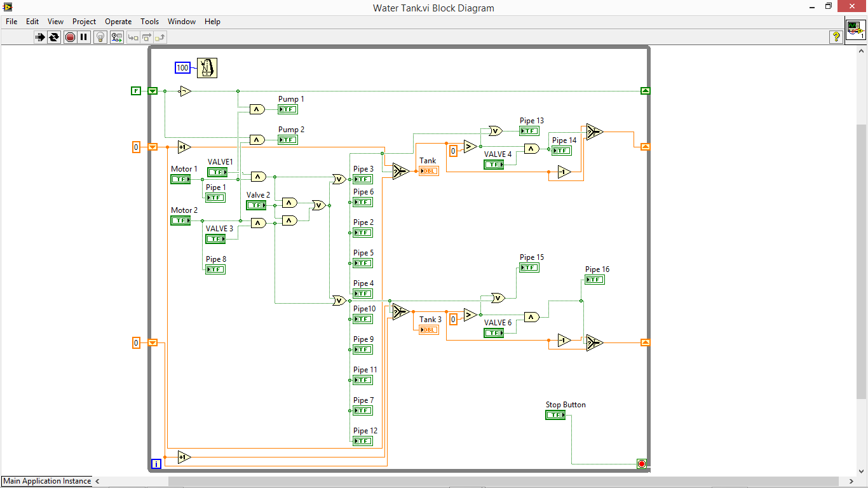Open the View menu
This screenshot has height=488, width=868.
pos(56,22)
